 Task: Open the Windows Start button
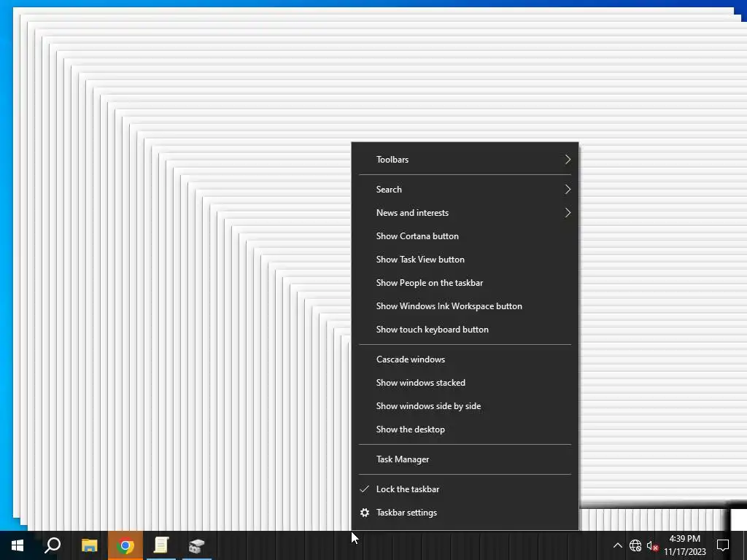(18, 545)
